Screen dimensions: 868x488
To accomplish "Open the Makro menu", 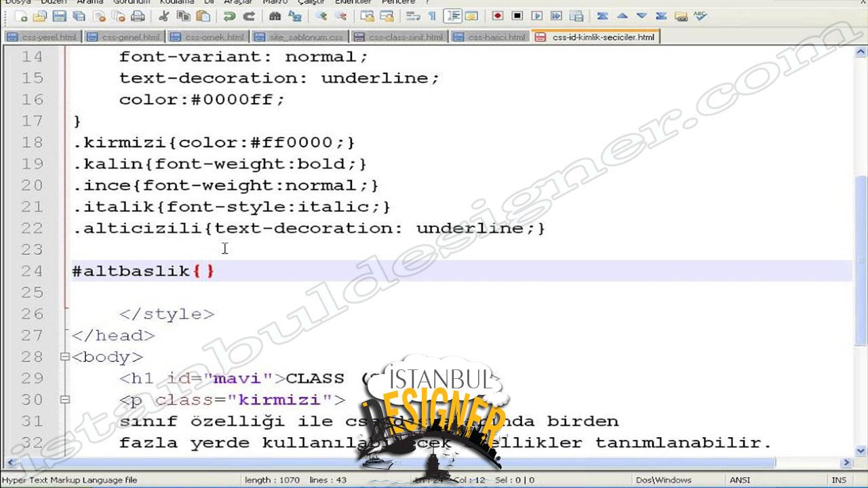I will tap(275, 3).
